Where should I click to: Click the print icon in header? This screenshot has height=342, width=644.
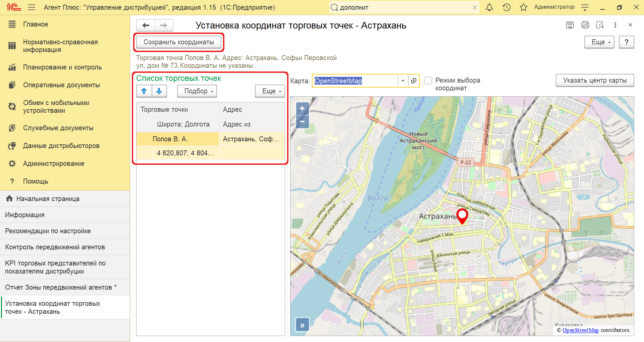coord(585,25)
